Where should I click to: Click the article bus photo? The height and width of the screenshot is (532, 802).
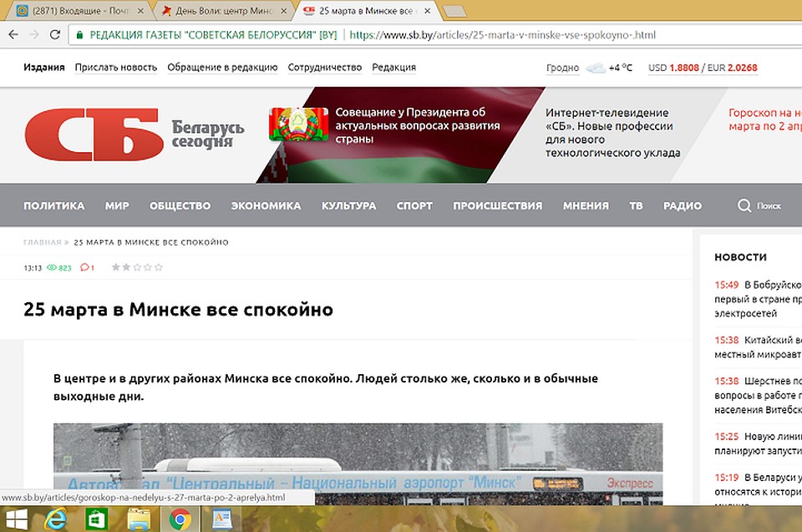(358, 464)
